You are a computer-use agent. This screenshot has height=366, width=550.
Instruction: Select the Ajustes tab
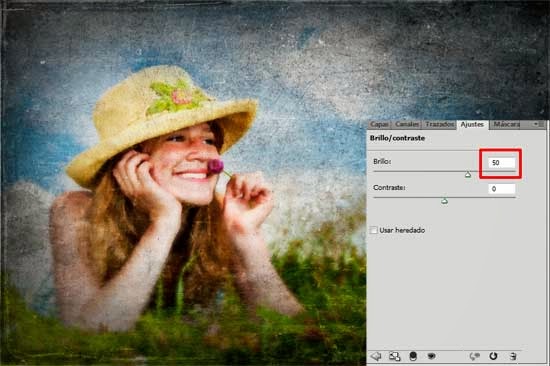pos(472,124)
